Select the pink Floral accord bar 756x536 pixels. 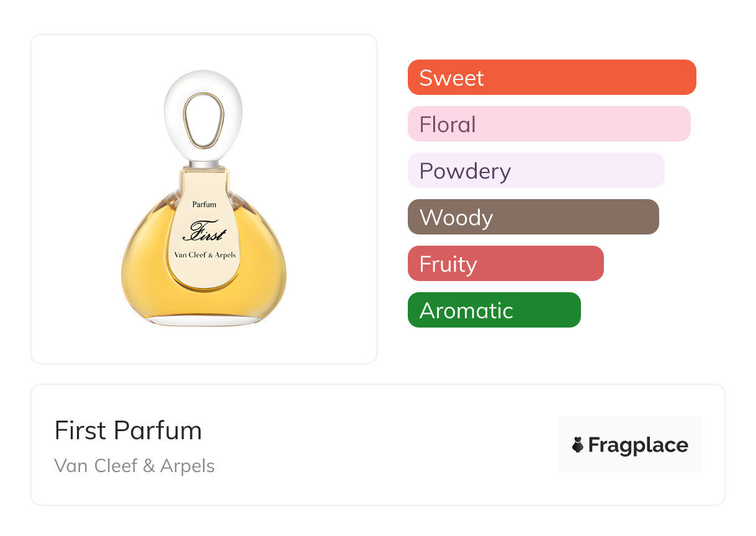[x=549, y=124]
